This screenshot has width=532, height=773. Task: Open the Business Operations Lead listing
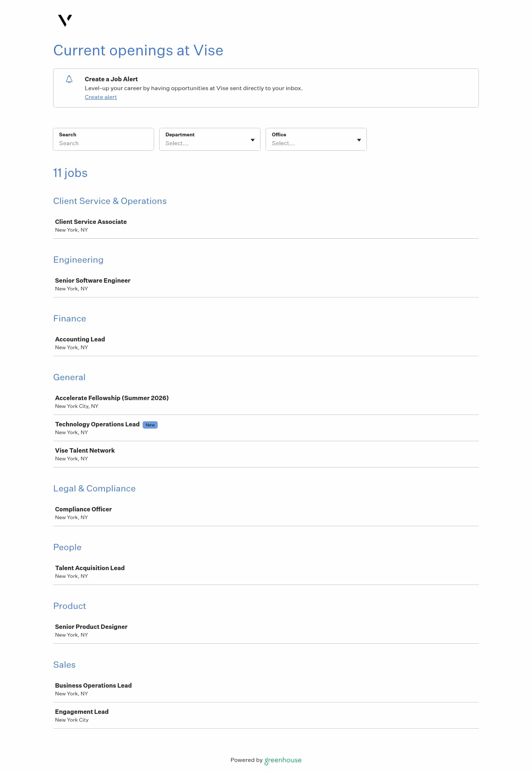tap(93, 685)
